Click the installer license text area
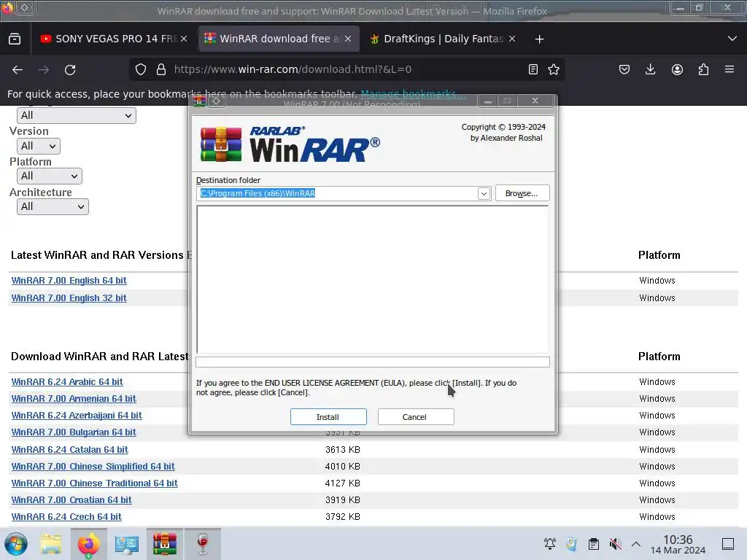 [373, 279]
